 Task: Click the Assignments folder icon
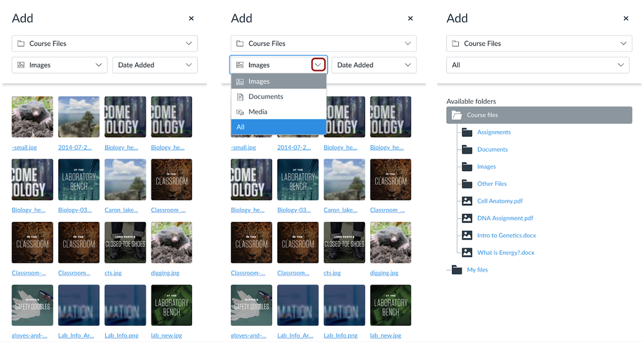[x=467, y=132]
